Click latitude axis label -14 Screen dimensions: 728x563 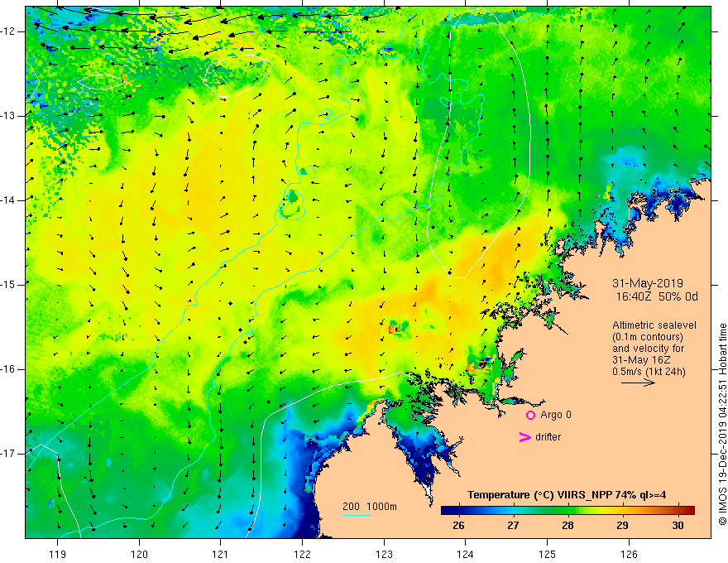[8, 200]
